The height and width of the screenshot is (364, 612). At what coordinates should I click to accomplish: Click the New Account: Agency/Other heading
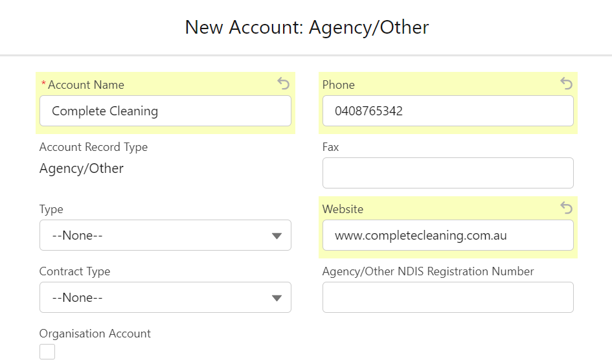(307, 27)
